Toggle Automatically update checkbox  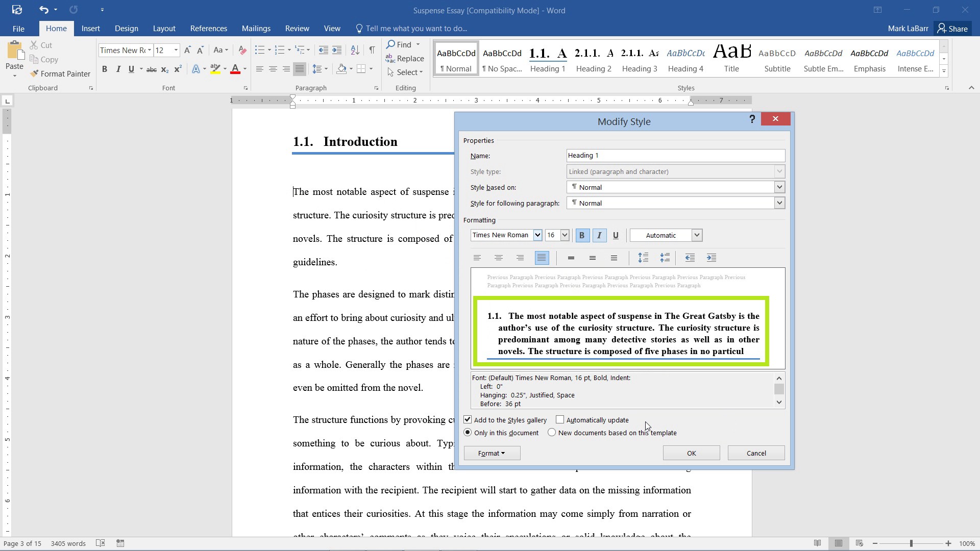[560, 420]
